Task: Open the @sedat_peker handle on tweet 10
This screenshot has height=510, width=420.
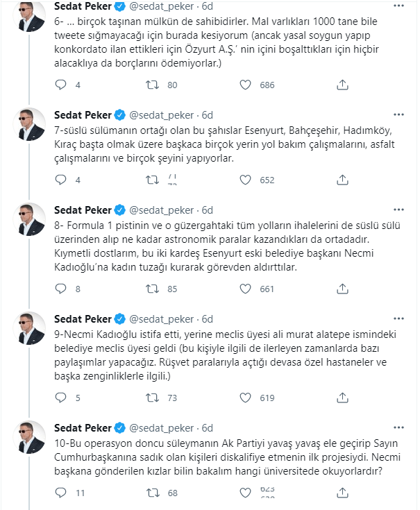Action: 162,427
